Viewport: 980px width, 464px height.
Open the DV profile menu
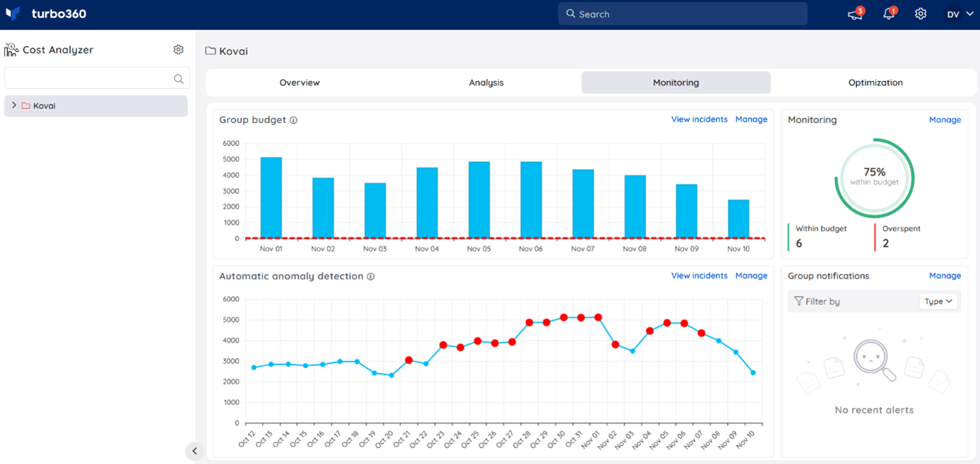(958, 13)
